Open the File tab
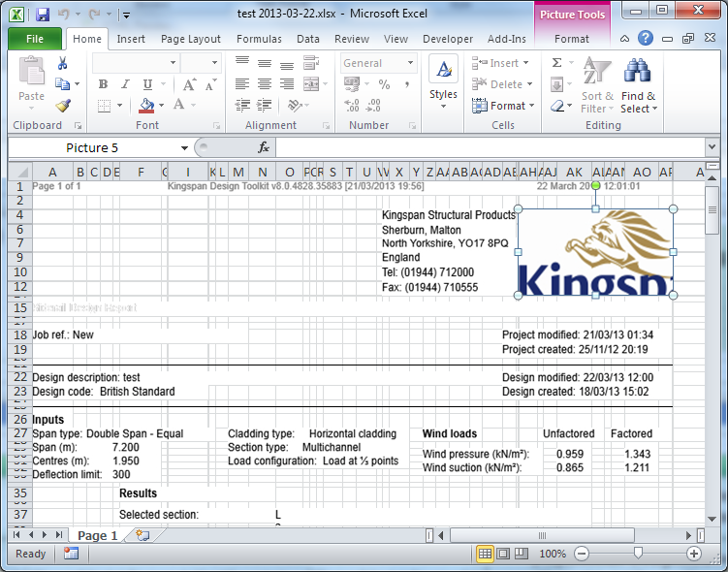Viewport: 728px width, 572px height. pyautogui.click(x=35, y=39)
